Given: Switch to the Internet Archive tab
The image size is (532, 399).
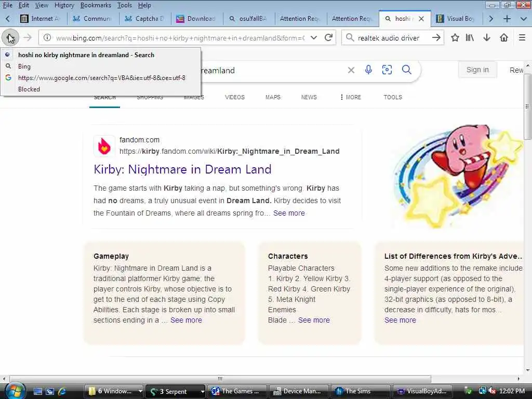Looking at the screenshot, I should 41,19.
